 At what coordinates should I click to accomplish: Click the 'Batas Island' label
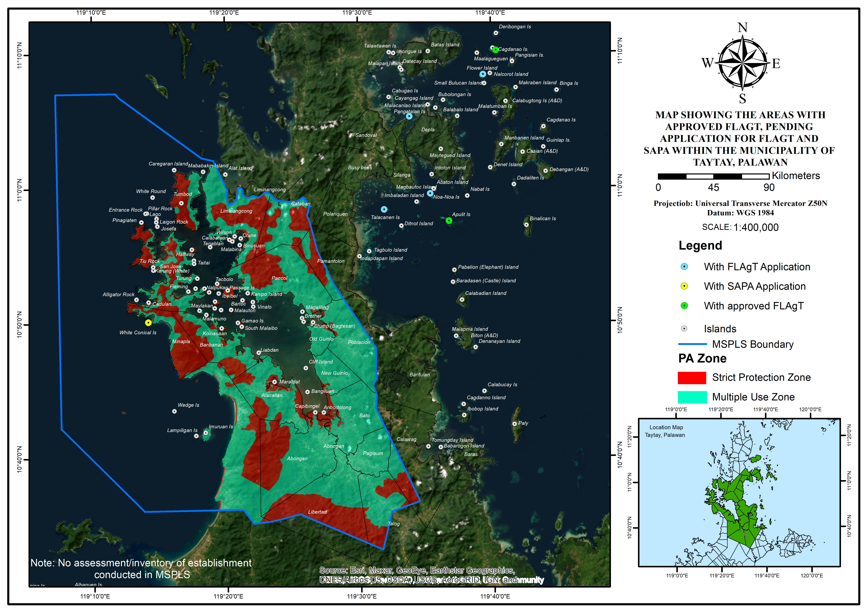pyautogui.click(x=445, y=45)
